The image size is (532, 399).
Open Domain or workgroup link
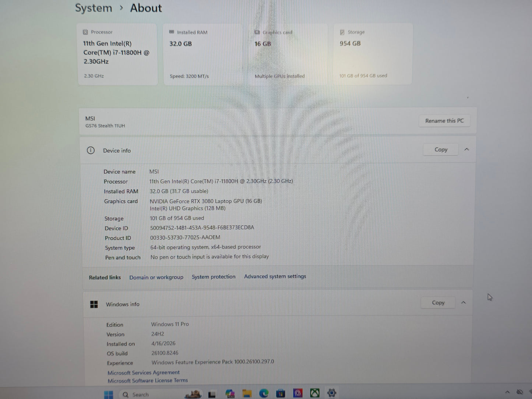tap(156, 277)
